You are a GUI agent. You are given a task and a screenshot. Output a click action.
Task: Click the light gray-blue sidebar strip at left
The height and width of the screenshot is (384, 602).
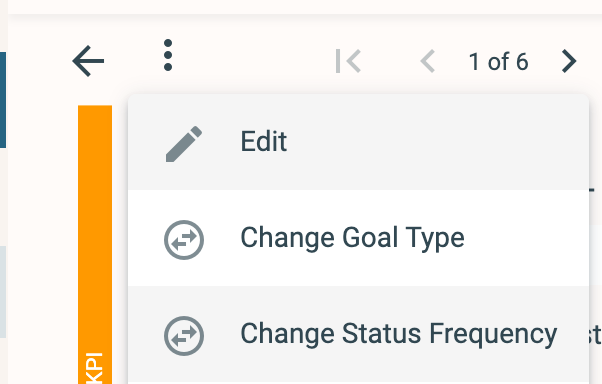pos(3,292)
